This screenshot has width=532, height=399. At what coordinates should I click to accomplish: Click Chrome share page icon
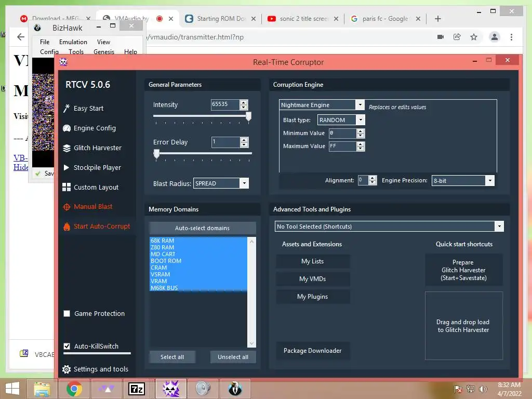pyautogui.click(x=457, y=37)
